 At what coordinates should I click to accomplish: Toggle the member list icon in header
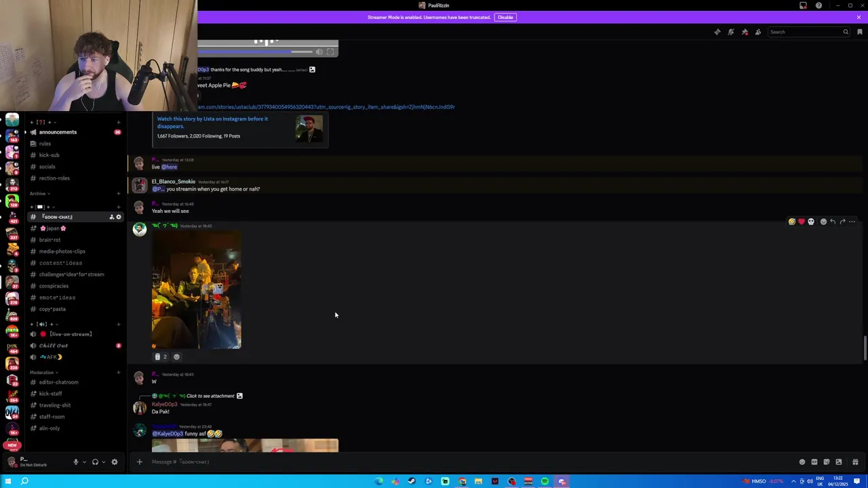(x=758, y=32)
